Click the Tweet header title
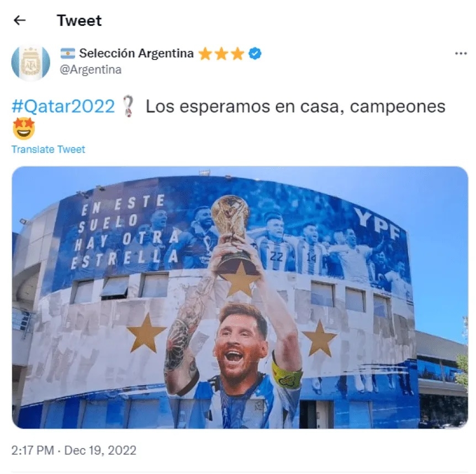Image resolution: width=476 pixels, height=474 pixels. click(x=79, y=20)
